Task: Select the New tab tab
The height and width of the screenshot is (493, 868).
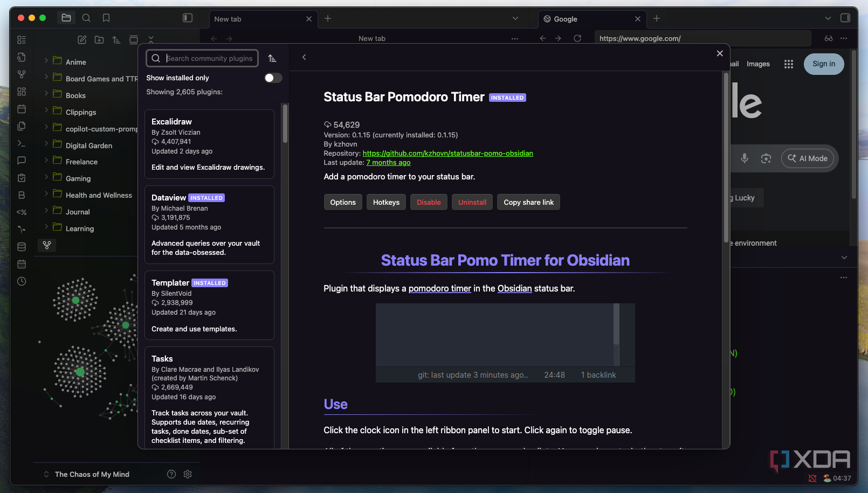Action: (263, 19)
